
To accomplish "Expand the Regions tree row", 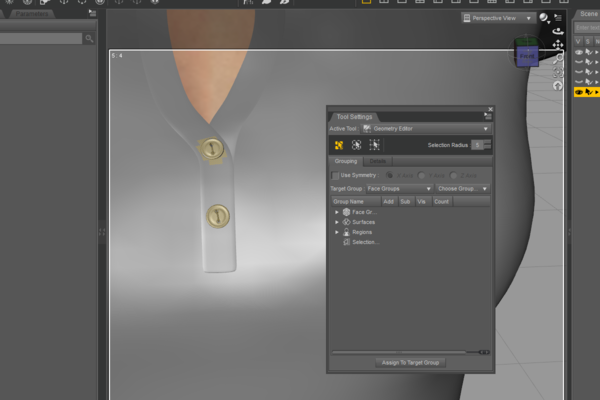I will tap(337, 232).
